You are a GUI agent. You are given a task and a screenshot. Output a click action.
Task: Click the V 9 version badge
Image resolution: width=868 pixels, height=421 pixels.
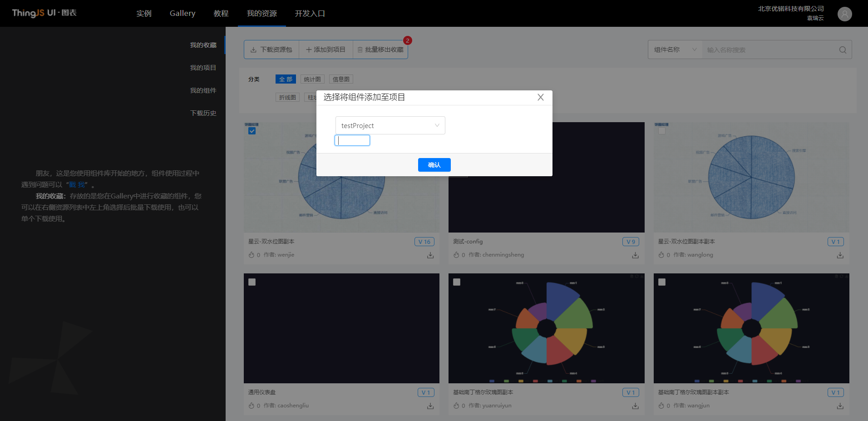point(631,242)
